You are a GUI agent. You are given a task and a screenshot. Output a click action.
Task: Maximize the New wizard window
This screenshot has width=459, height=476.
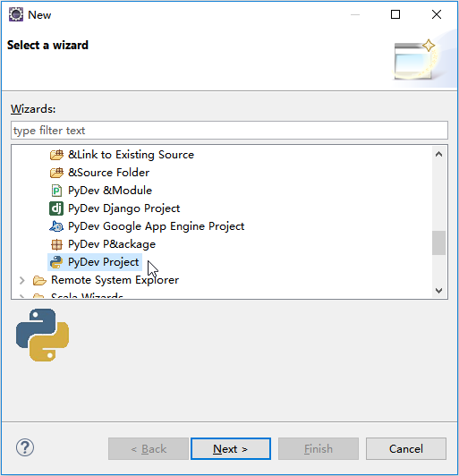pos(395,14)
